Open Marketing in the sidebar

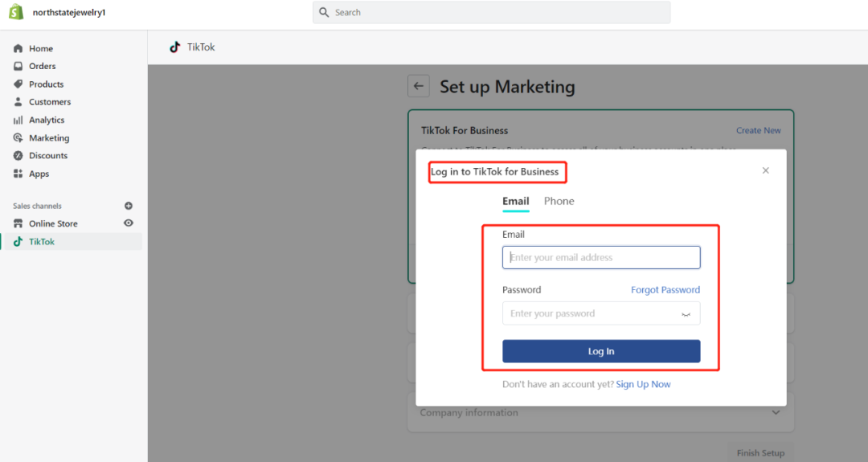49,137
